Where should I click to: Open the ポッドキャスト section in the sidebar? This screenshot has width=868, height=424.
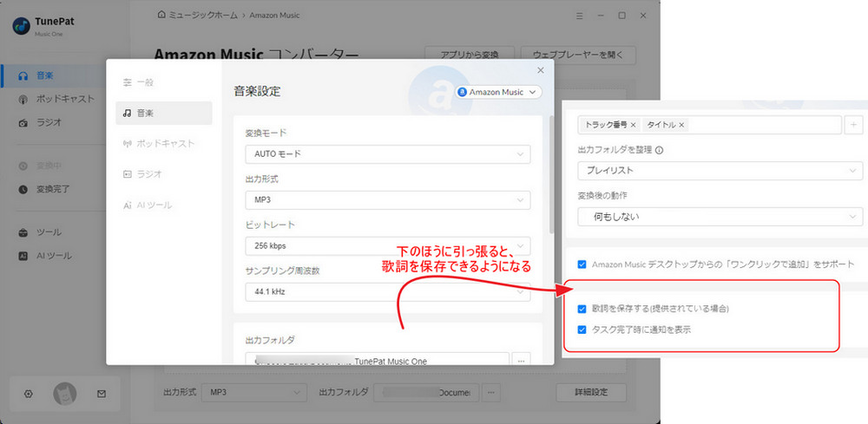tap(65, 99)
